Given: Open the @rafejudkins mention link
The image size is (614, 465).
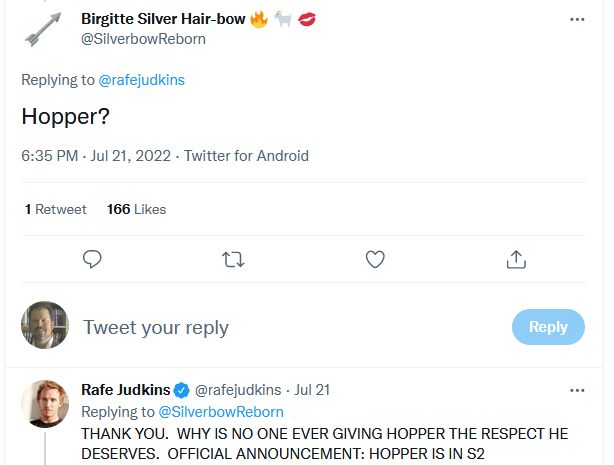Looking at the screenshot, I should click(142, 79).
